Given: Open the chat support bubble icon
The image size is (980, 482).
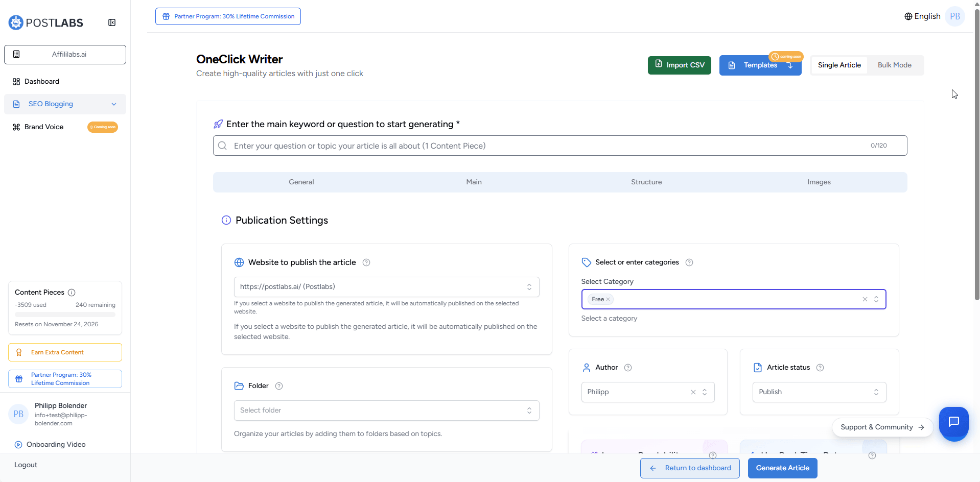Looking at the screenshot, I should (x=953, y=422).
